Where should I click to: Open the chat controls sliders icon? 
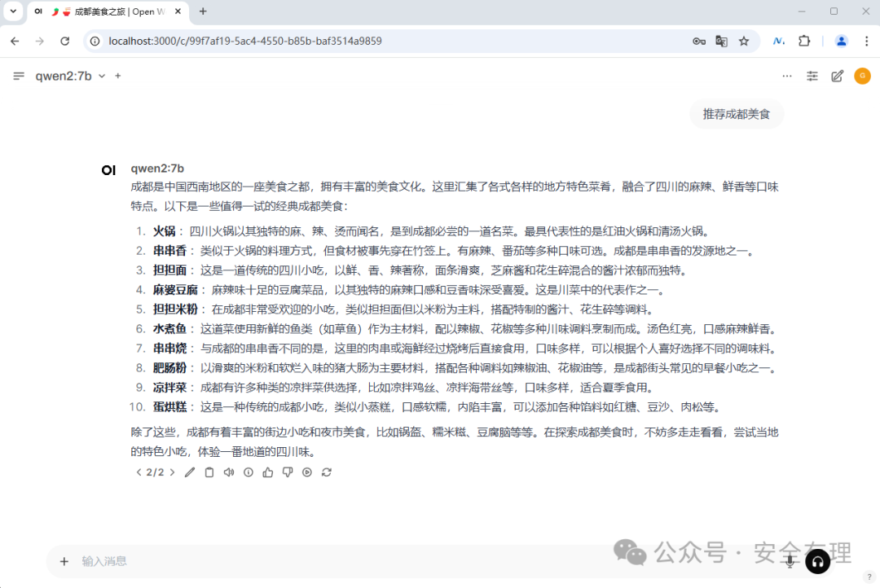pyautogui.click(x=812, y=76)
